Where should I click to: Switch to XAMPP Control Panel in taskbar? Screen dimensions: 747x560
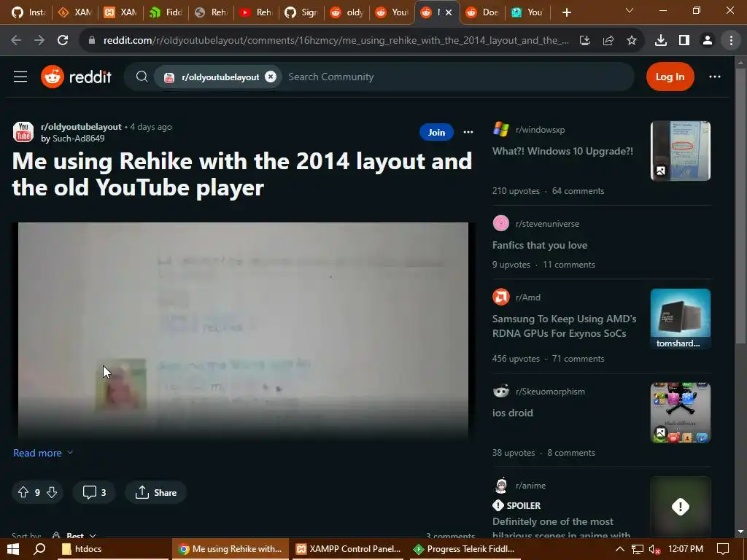click(348, 549)
